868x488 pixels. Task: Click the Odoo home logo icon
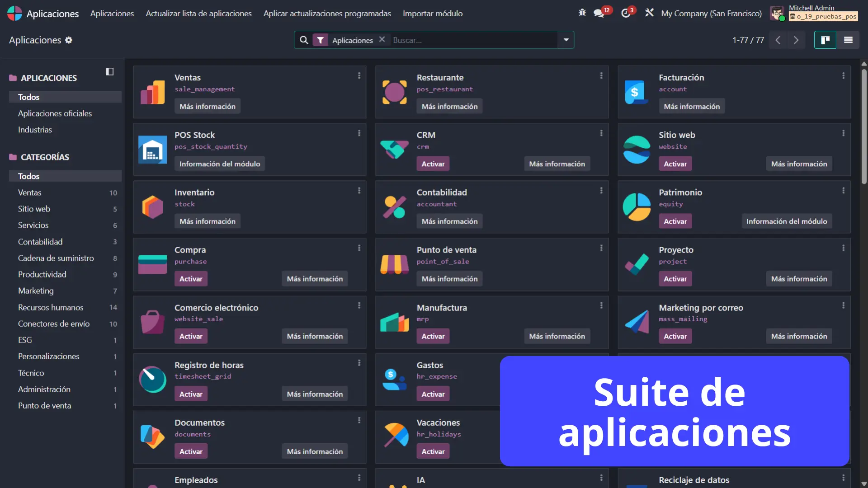[x=14, y=14]
